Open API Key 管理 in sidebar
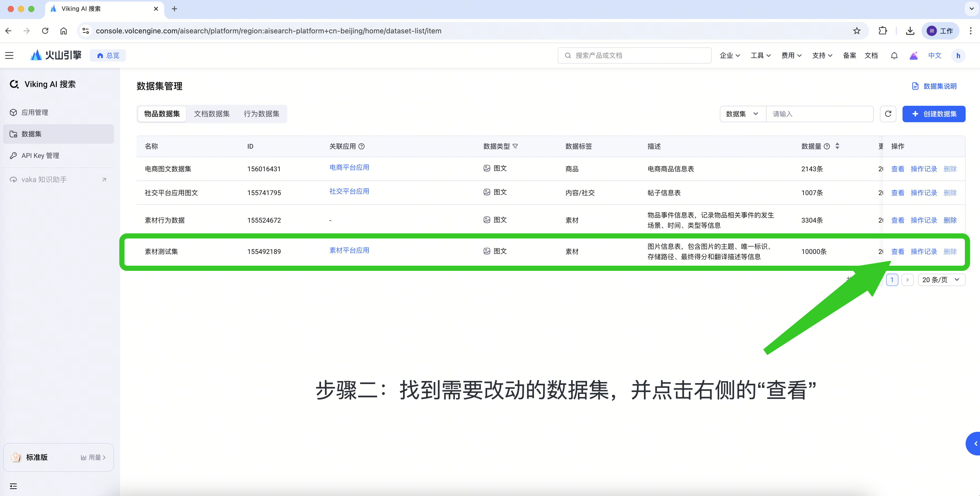The width and height of the screenshot is (980, 496). pyautogui.click(x=40, y=155)
